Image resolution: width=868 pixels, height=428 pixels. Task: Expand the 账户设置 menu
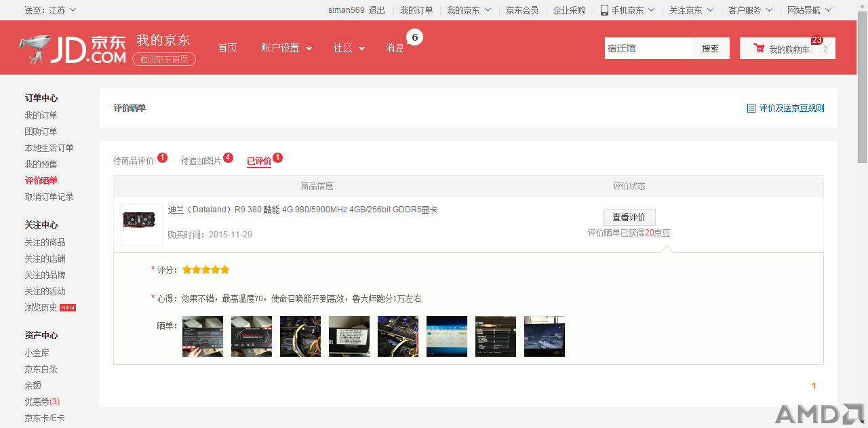tap(286, 47)
